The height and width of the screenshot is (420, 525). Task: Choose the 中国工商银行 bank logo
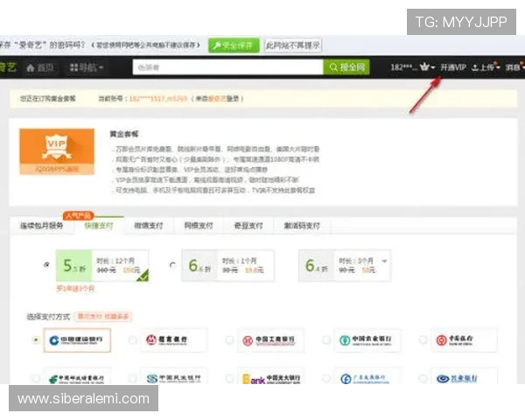click(x=270, y=340)
